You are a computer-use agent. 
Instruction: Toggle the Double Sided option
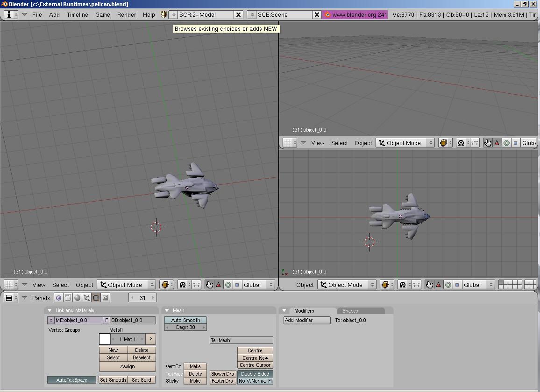tap(255, 374)
